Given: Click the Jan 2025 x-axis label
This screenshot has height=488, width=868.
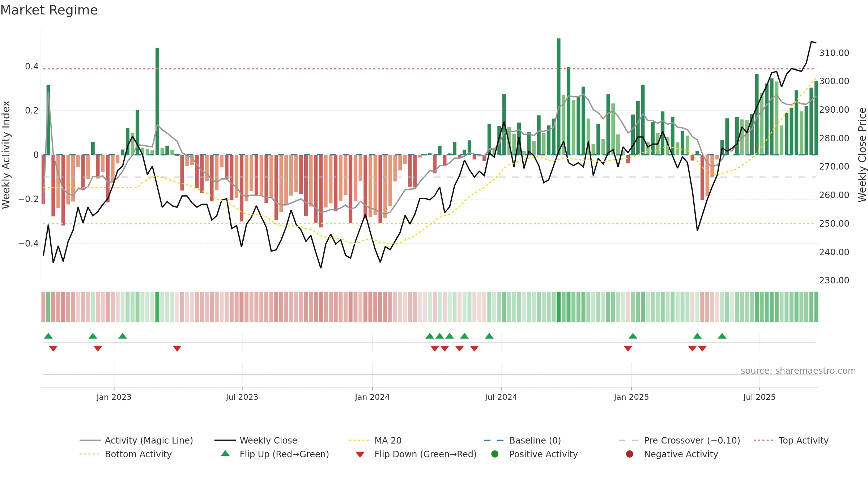Looking at the screenshot, I should coord(631,397).
